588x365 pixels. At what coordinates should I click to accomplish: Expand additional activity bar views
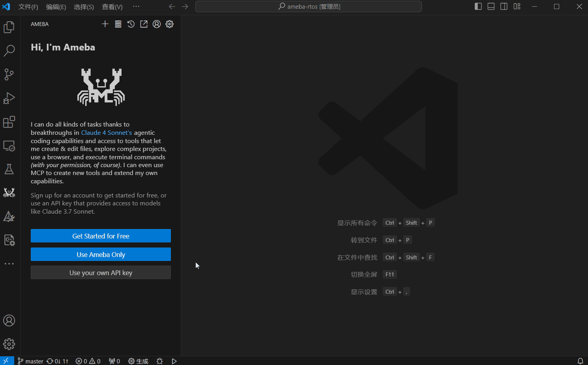[x=9, y=264]
